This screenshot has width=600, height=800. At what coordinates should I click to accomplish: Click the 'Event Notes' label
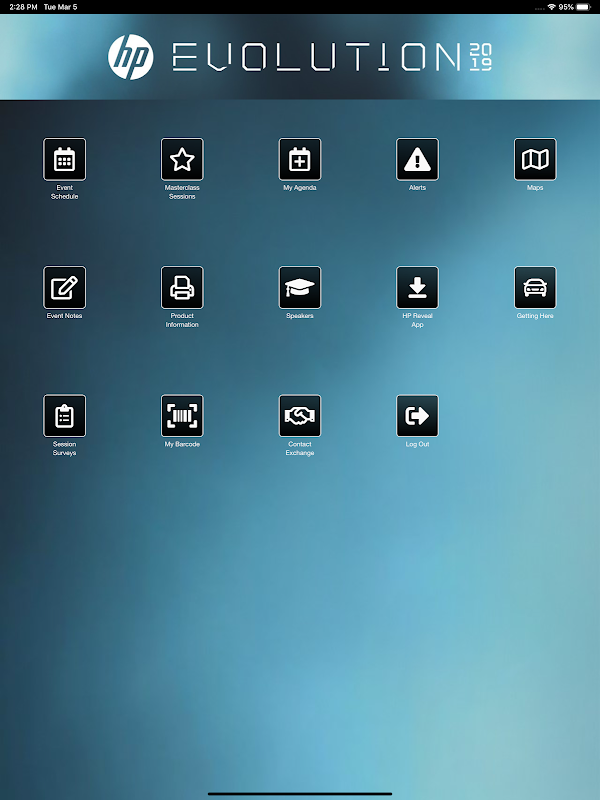click(x=64, y=316)
